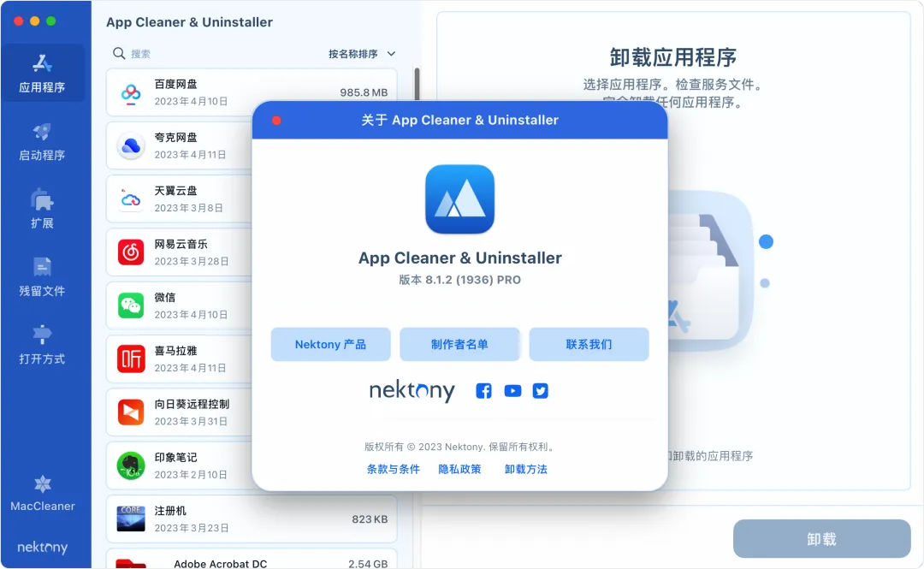Screen dimensions: 924x569
Task: Click the 2.54 GB size value
Action: pyautogui.click(x=368, y=564)
